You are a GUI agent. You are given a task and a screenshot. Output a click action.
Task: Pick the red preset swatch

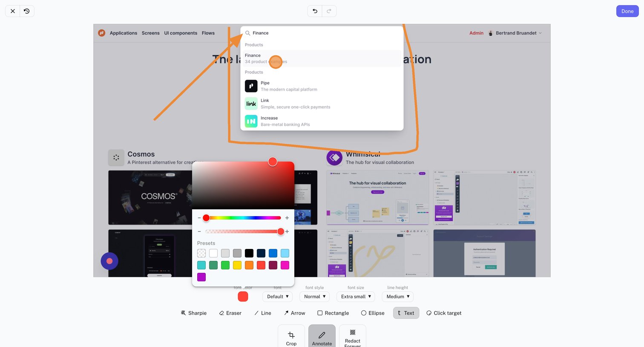coord(261,265)
